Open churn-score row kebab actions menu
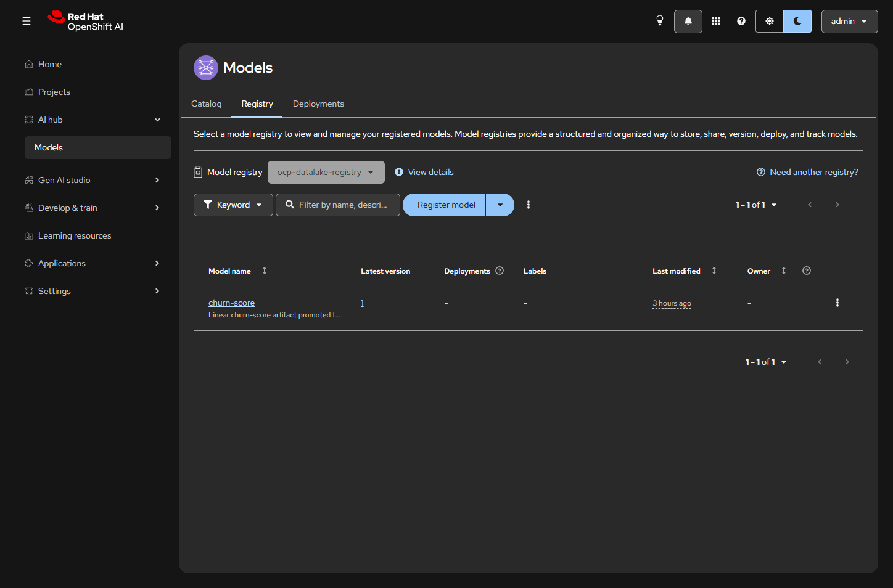The image size is (893, 588). point(837,303)
